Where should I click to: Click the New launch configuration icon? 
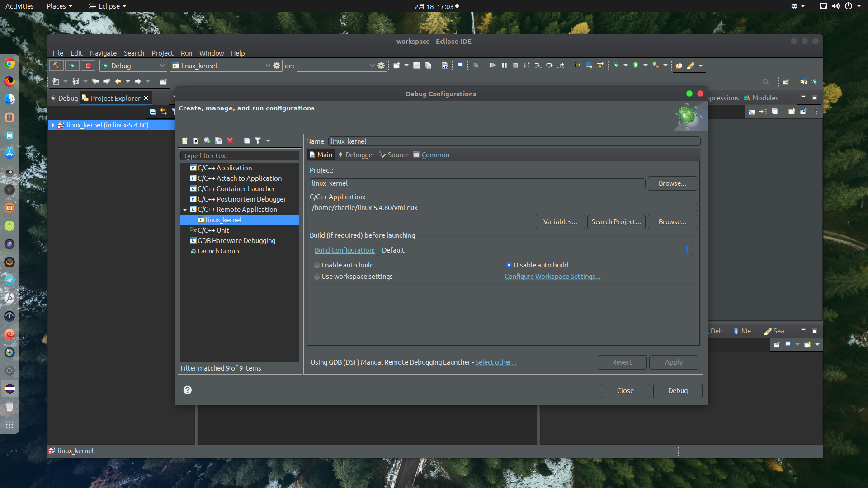[185, 141]
